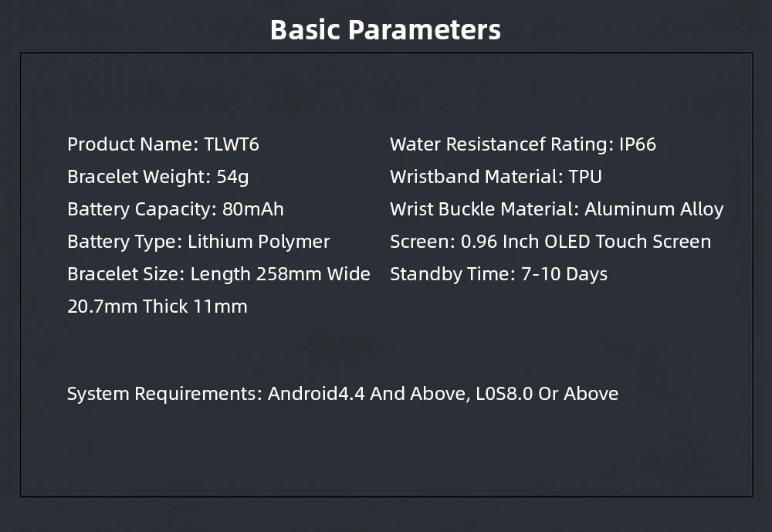Click Battery Capacity: 80mAh line
Image resolution: width=772 pixels, height=532 pixels.
tap(175, 209)
